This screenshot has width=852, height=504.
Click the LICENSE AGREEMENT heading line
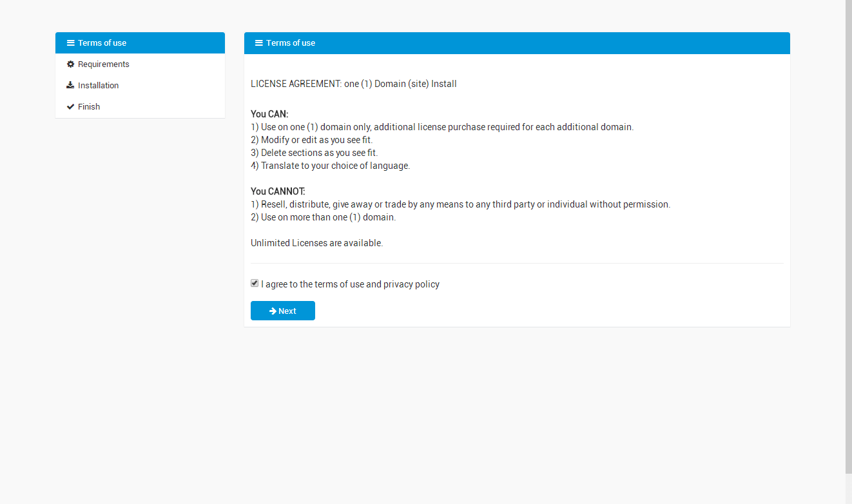(353, 84)
